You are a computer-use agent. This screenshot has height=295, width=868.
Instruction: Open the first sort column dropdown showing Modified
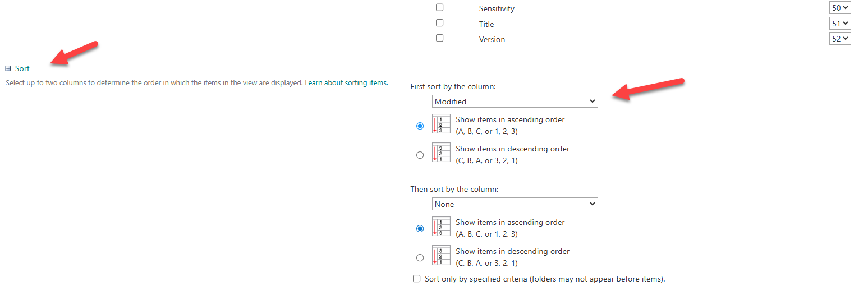(515, 102)
